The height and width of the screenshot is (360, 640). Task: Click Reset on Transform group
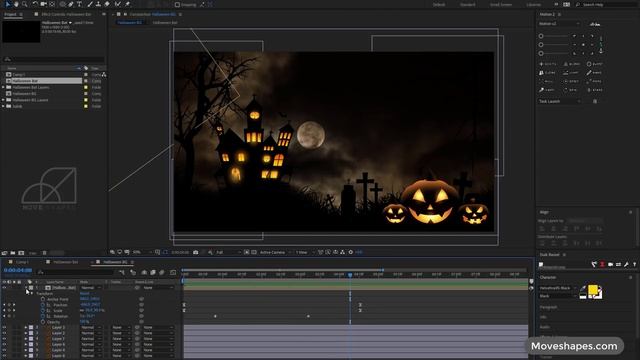click(x=84, y=293)
